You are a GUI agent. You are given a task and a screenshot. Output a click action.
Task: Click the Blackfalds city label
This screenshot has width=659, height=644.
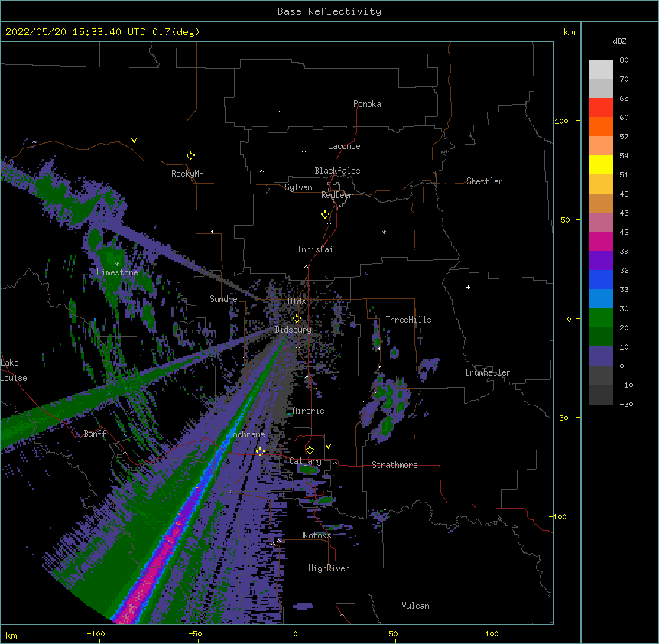(337, 171)
